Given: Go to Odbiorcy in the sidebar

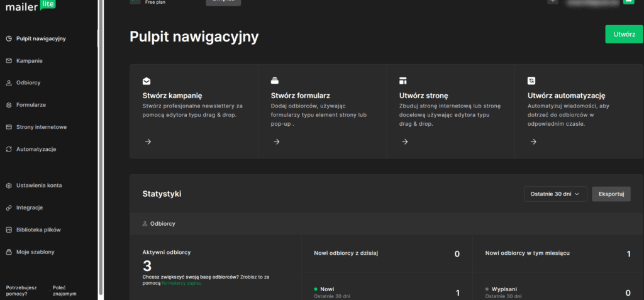Looking at the screenshot, I should tap(28, 83).
